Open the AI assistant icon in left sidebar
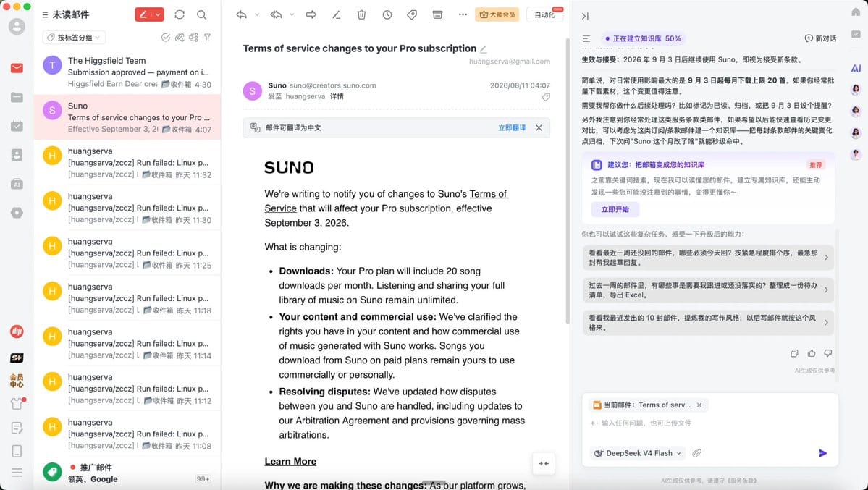 (x=17, y=184)
